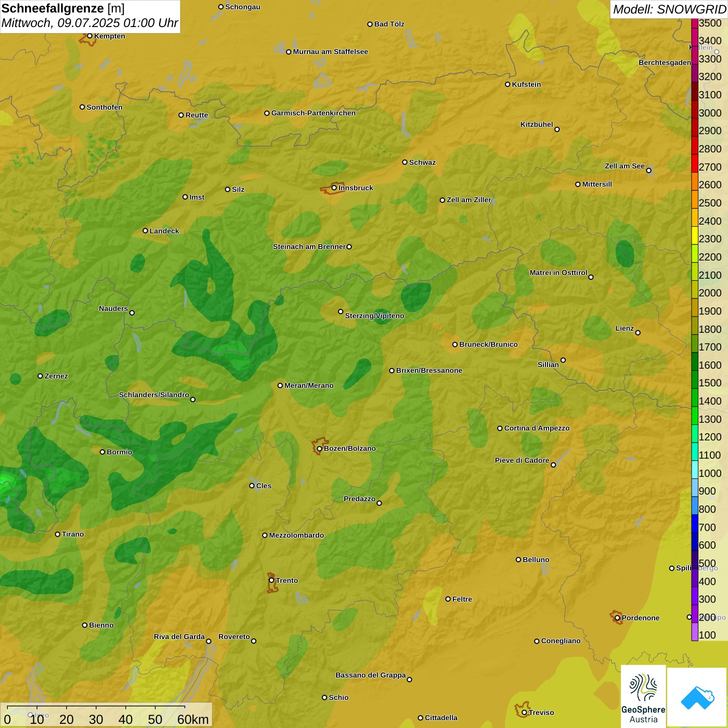Viewport: 728px width, 728px height.
Task: Select the '1500' legend value
Action: coord(710,383)
